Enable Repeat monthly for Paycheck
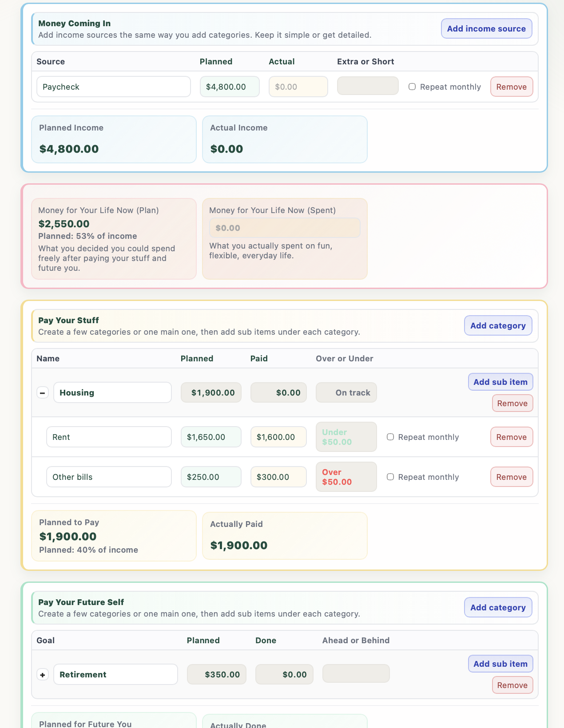This screenshot has height=728, width=564. point(412,87)
